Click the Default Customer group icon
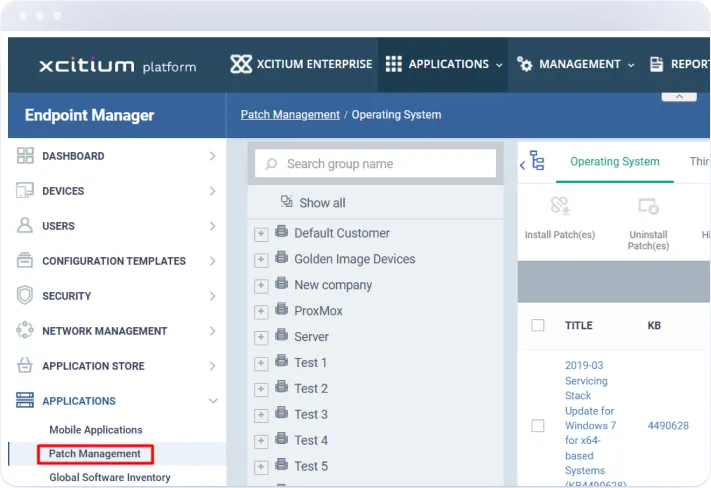This screenshot has height=488, width=711. click(x=282, y=231)
